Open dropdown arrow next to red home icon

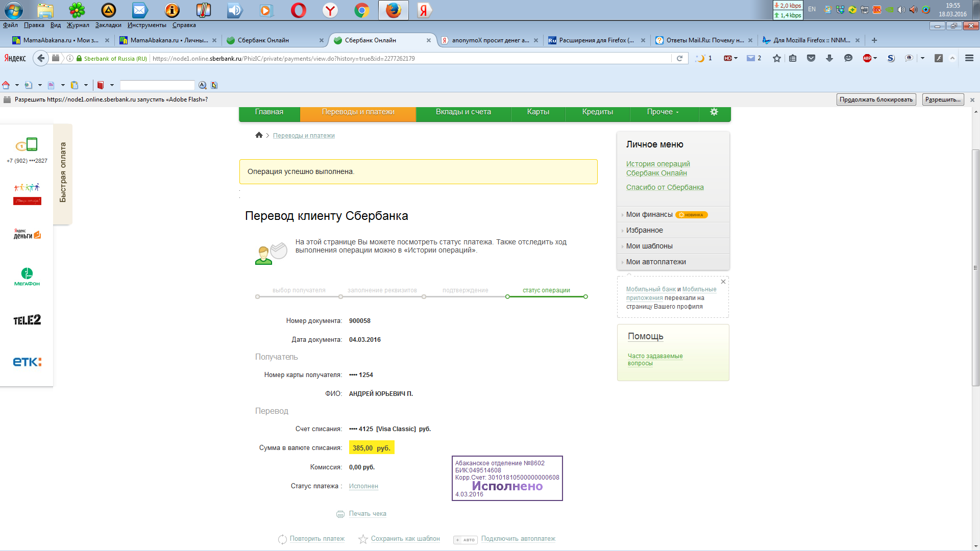click(x=17, y=85)
